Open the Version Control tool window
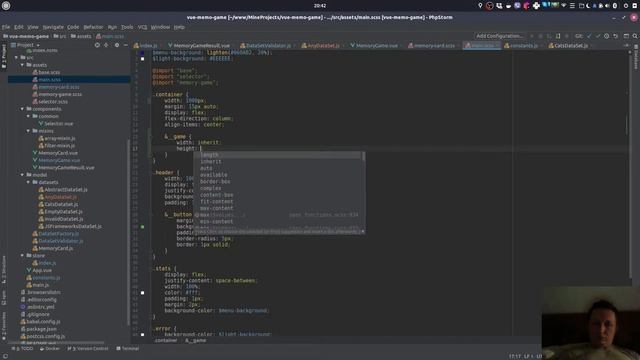Viewport: 640px width, 360px height. [87, 349]
